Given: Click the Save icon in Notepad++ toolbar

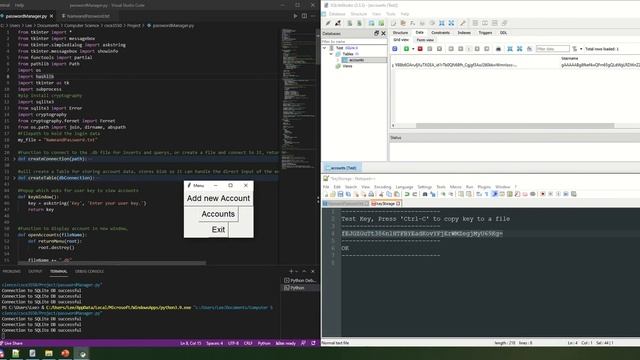Looking at the screenshot, I should click(340, 194).
